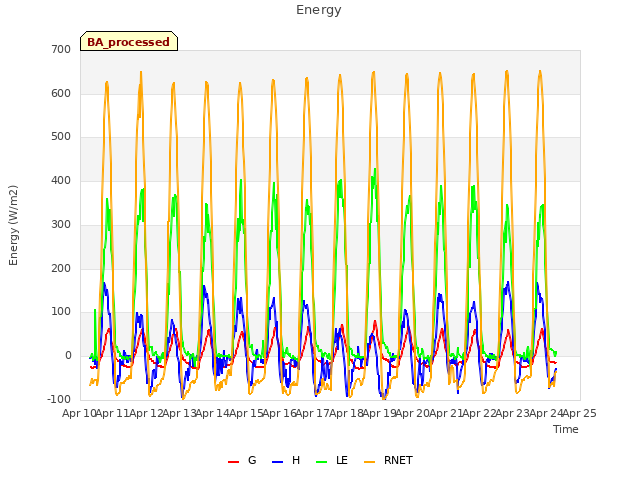Viewport: 640px width, 480px height.
Task: Click the Time x-axis label
Action: pyautogui.click(x=566, y=429)
